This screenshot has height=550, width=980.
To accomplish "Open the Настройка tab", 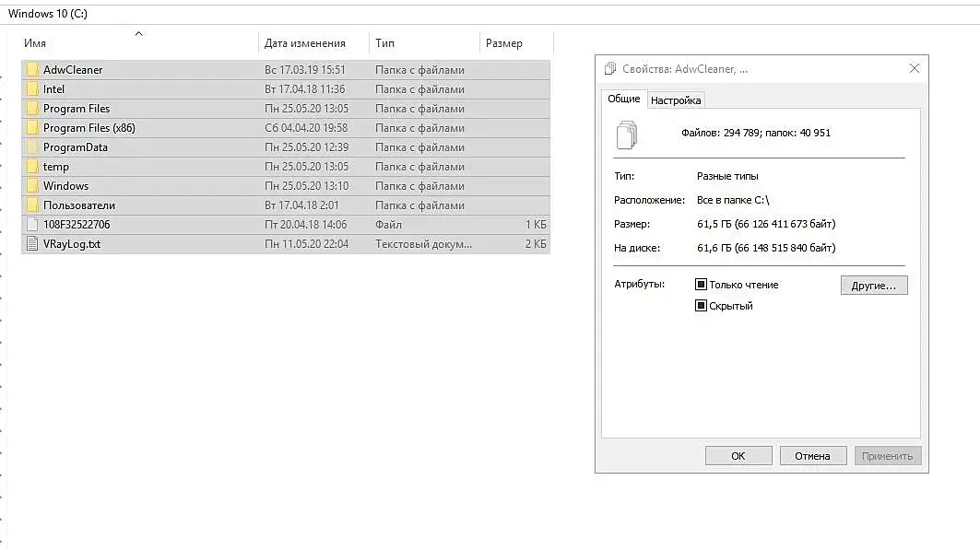I will point(676,99).
